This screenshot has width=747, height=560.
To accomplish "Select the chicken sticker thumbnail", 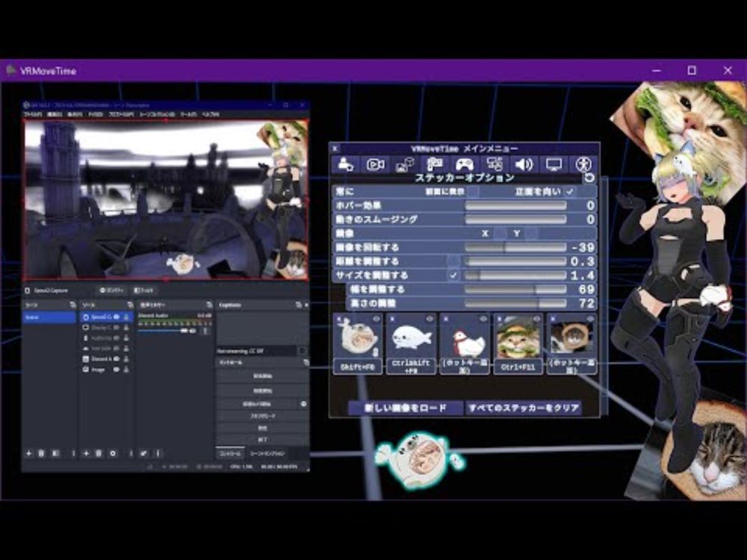I will coord(465,338).
